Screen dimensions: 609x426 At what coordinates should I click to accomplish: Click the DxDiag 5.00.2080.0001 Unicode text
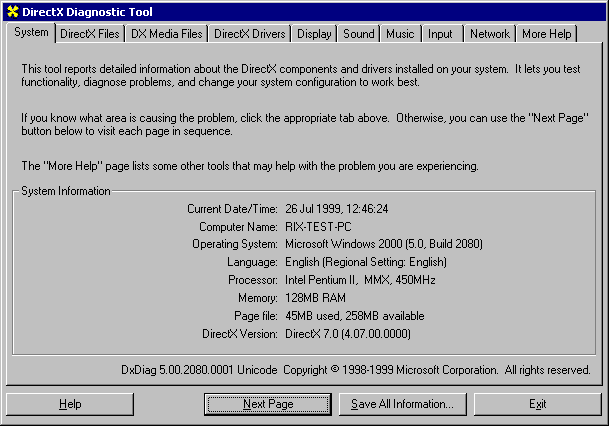coord(199,370)
